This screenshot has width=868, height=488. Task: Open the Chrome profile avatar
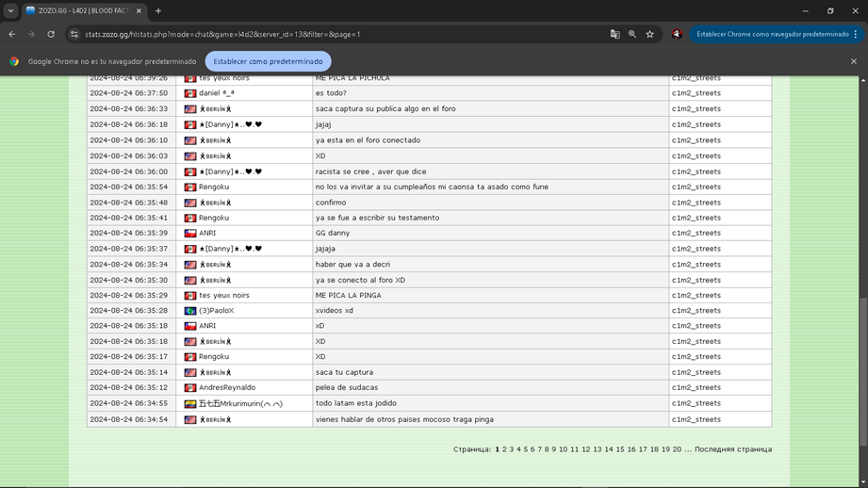[677, 34]
